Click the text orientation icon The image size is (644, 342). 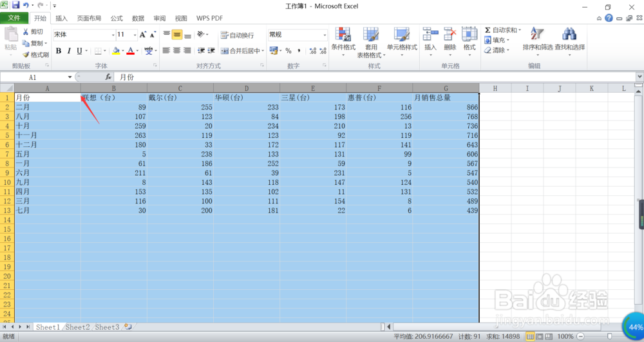coord(201,35)
